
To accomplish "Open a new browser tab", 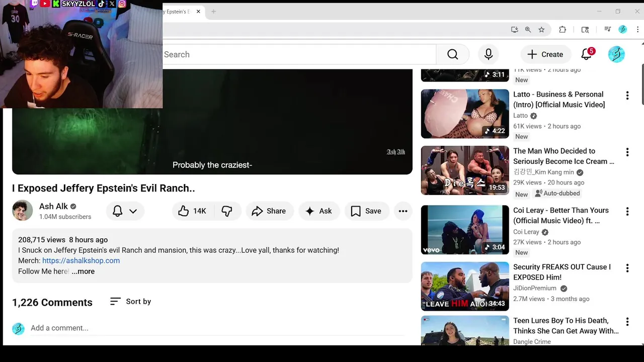I will tap(213, 12).
